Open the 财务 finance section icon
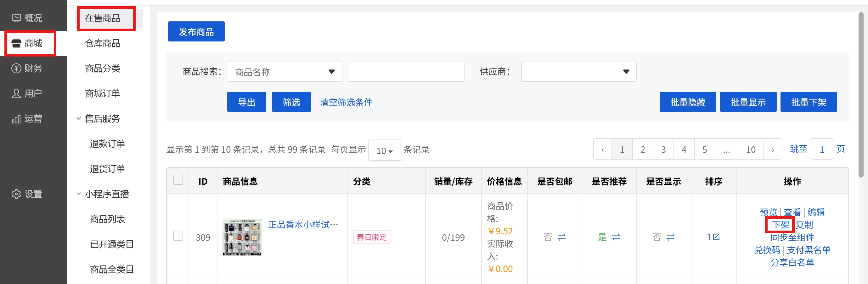Image resolution: width=868 pixels, height=284 pixels. tap(16, 68)
